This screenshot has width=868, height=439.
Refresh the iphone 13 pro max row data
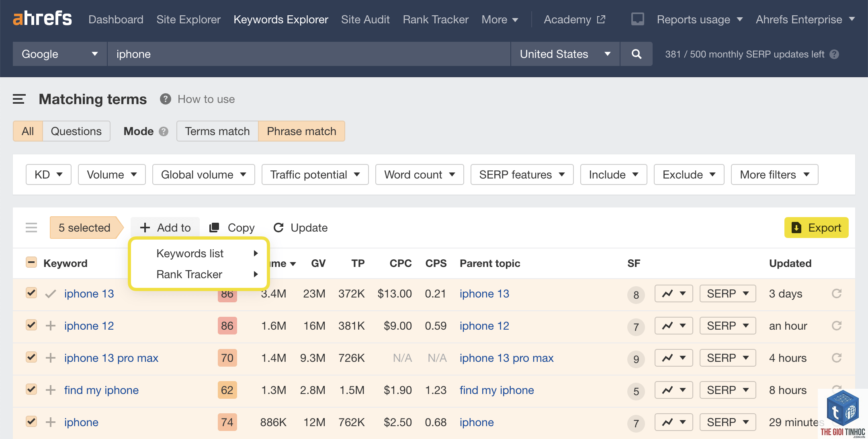[x=837, y=358]
